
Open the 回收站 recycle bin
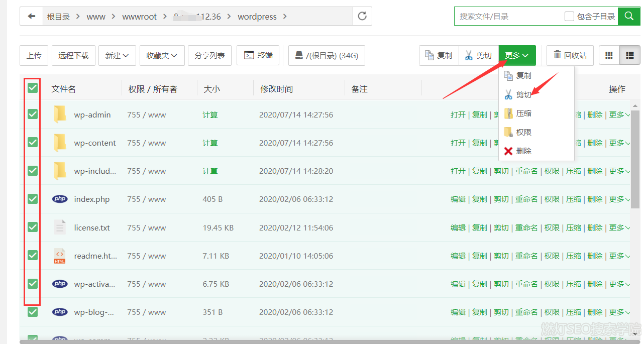[570, 55]
